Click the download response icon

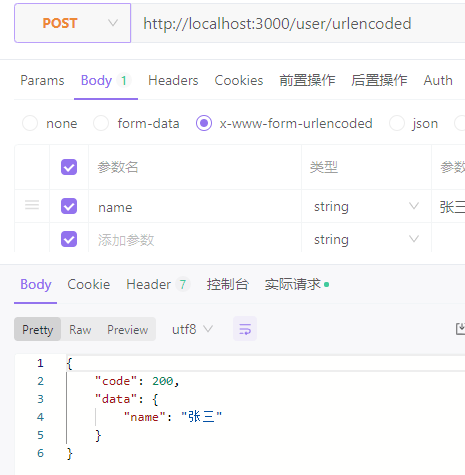click(460, 329)
